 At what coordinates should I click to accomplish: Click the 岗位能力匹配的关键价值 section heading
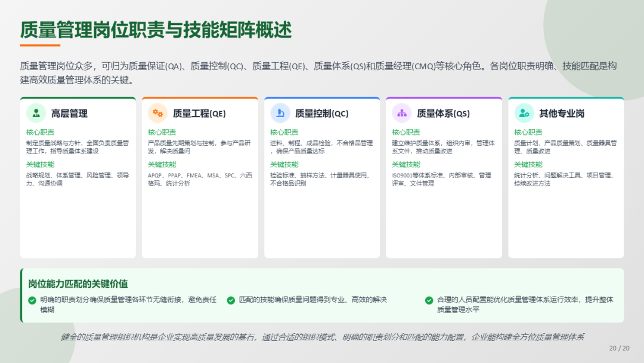[x=78, y=284]
